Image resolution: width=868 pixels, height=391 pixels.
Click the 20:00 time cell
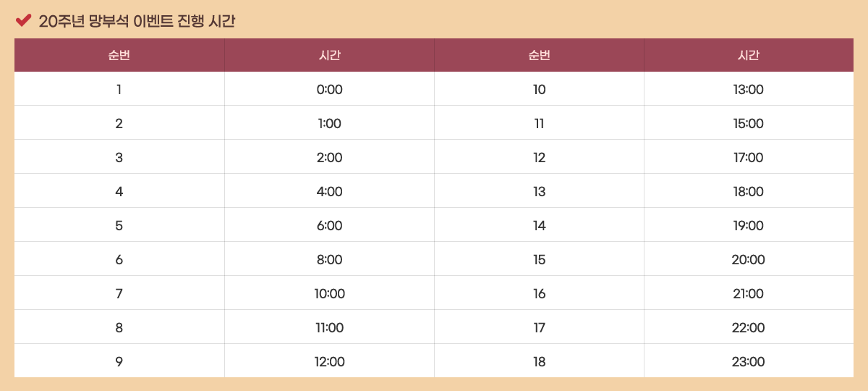point(748,260)
